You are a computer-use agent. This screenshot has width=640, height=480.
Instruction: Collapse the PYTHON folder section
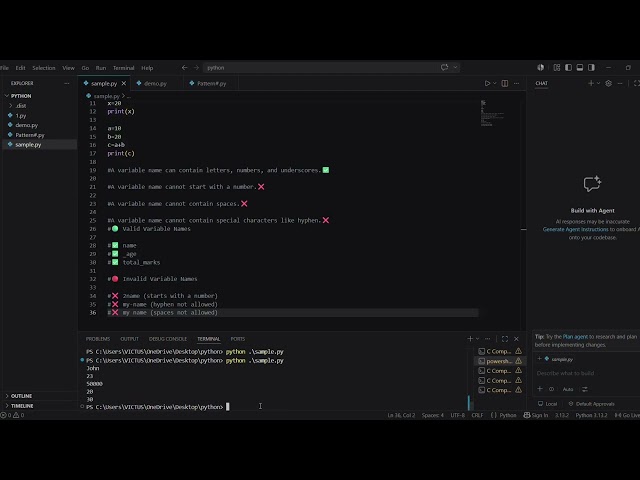(x=20, y=96)
